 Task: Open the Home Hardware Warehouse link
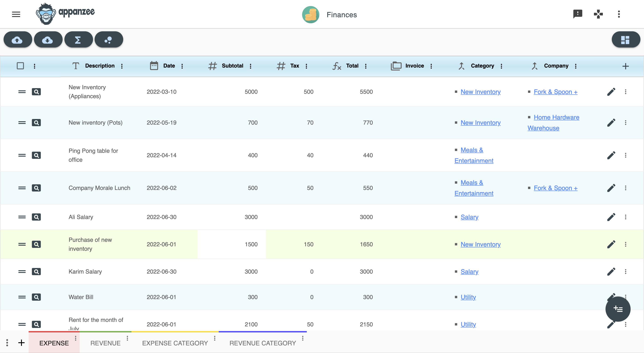(x=556, y=117)
